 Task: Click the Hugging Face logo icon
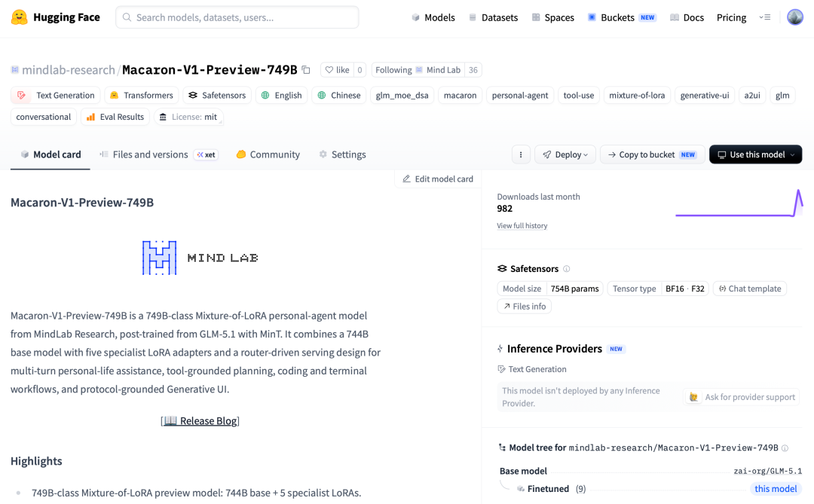point(19,17)
